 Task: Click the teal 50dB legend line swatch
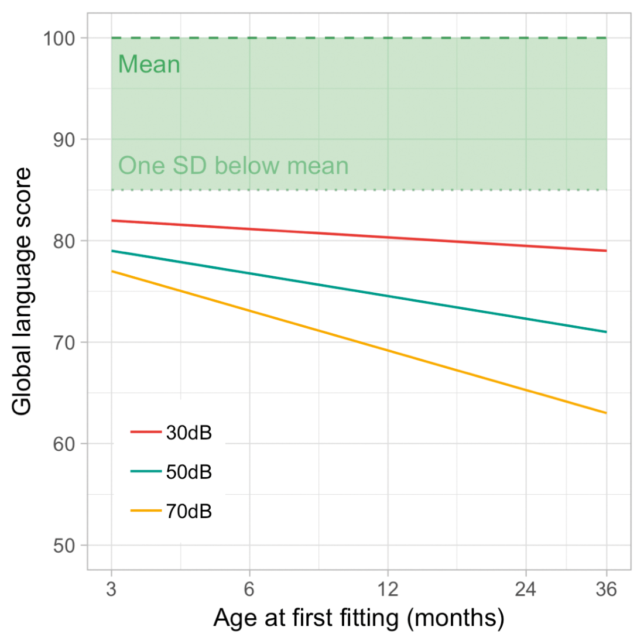[x=145, y=472]
